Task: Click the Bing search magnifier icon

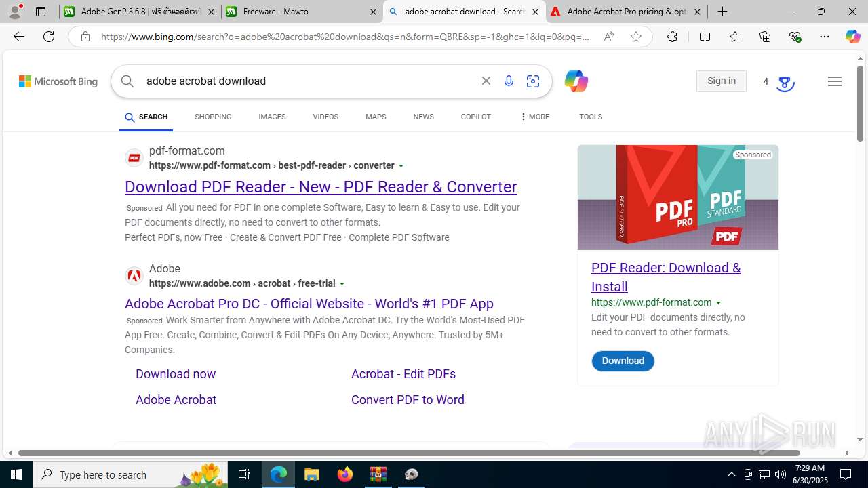Action: click(127, 81)
